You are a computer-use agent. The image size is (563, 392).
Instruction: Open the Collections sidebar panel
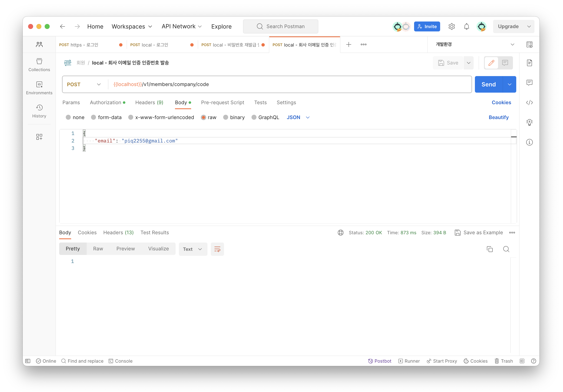[x=39, y=65]
